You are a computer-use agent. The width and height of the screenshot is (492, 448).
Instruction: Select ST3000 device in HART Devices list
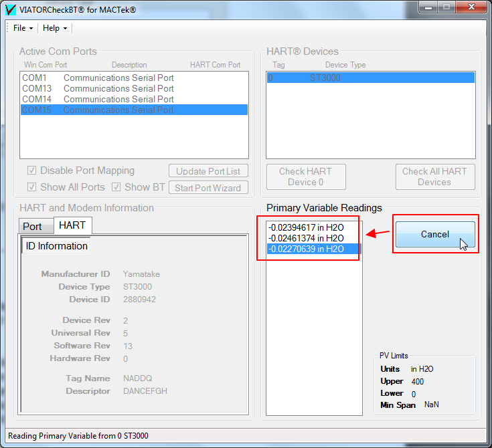(x=371, y=78)
